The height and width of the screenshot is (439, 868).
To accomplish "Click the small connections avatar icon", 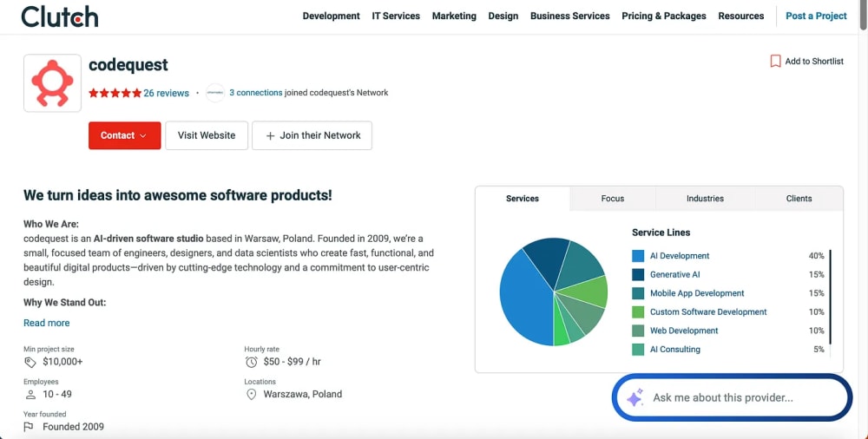I will pos(214,93).
